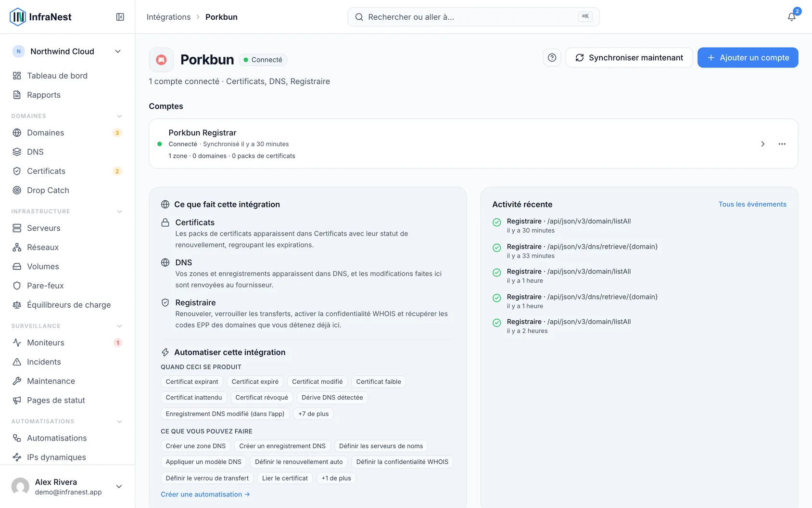The image size is (812, 508).
Task: Open more options for Porkbun Registrar
Action: (x=782, y=144)
